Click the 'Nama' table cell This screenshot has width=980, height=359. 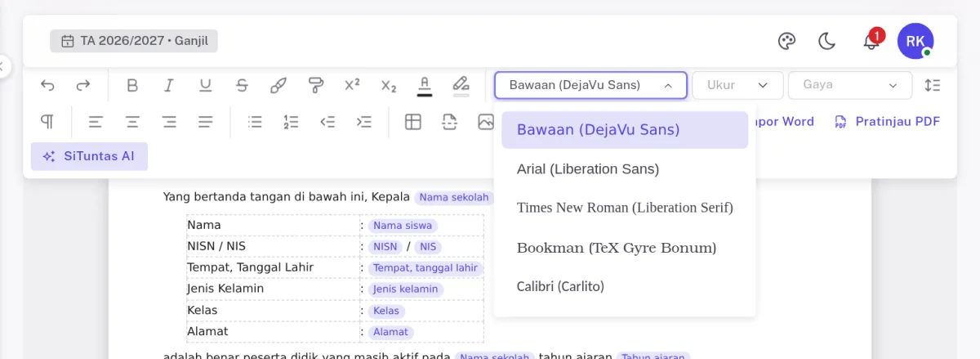tap(273, 225)
